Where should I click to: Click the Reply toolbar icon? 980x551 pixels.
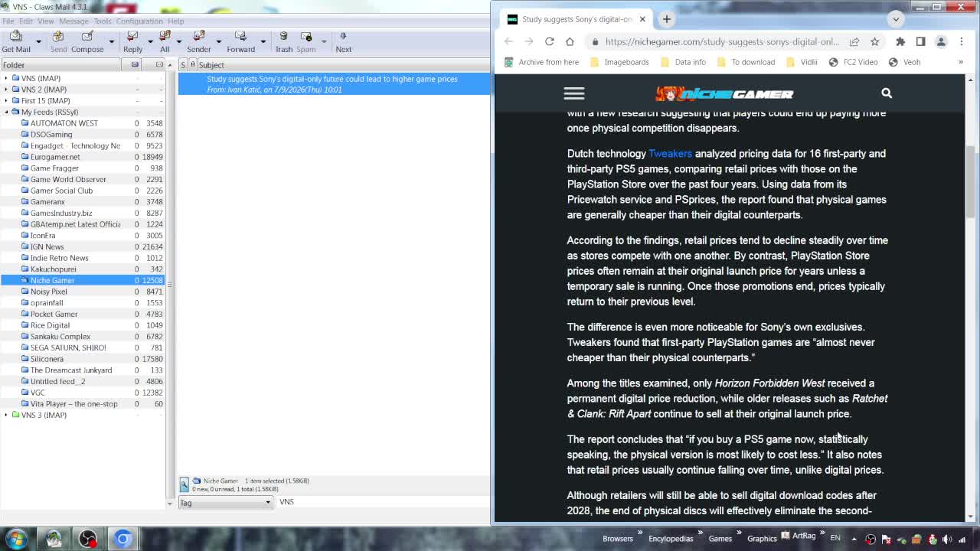click(132, 41)
